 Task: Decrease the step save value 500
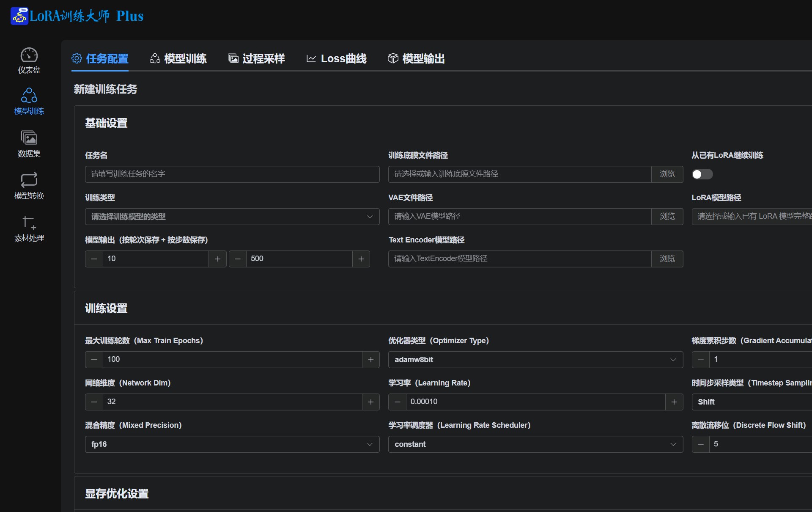[238, 259]
